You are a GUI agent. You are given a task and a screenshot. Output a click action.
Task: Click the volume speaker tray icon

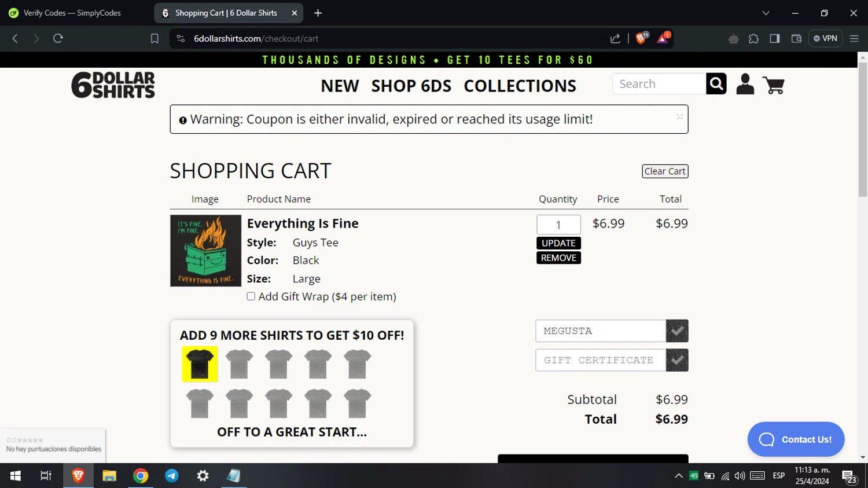pyautogui.click(x=740, y=476)
